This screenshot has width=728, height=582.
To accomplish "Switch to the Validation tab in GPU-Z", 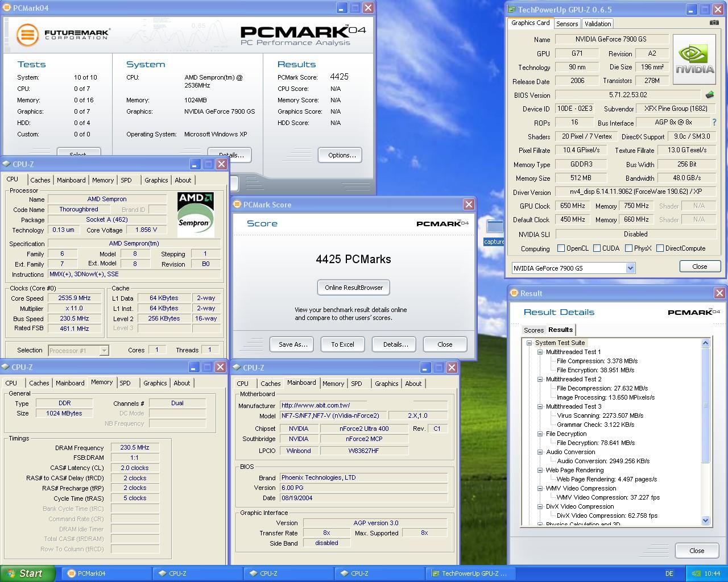I will click(x=598, y=24).
